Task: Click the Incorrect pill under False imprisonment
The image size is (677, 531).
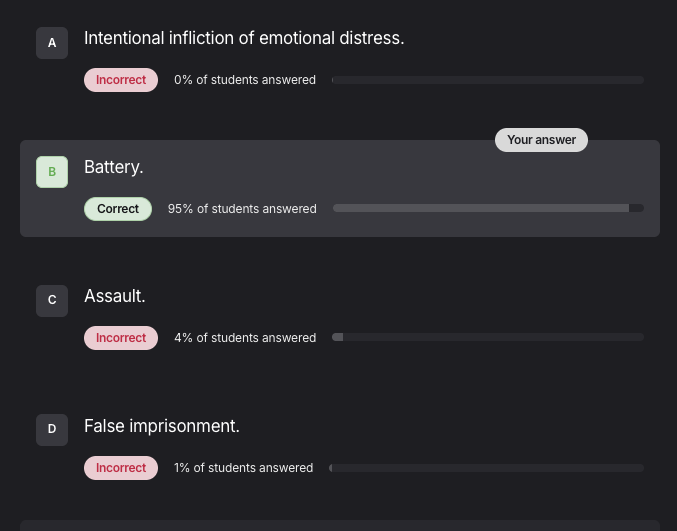Action: coord(121,468)
